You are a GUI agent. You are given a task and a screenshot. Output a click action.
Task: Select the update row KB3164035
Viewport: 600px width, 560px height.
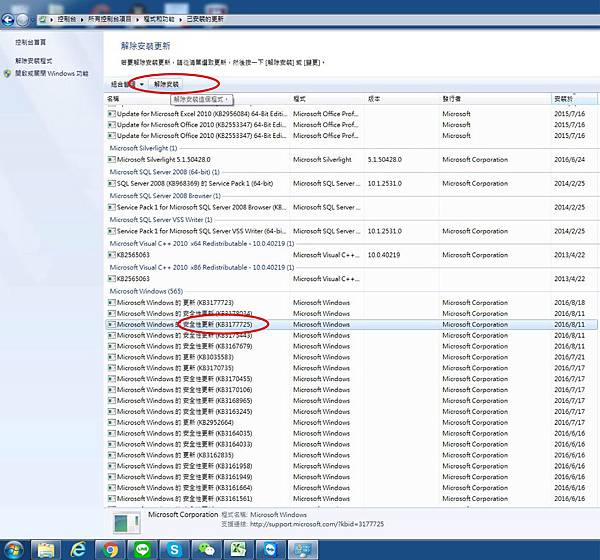pyautogui.click(x=351, y=434)
